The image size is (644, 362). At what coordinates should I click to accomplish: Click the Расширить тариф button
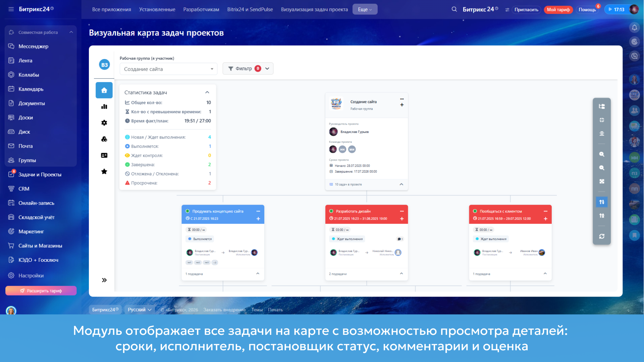tap(41, 291)
